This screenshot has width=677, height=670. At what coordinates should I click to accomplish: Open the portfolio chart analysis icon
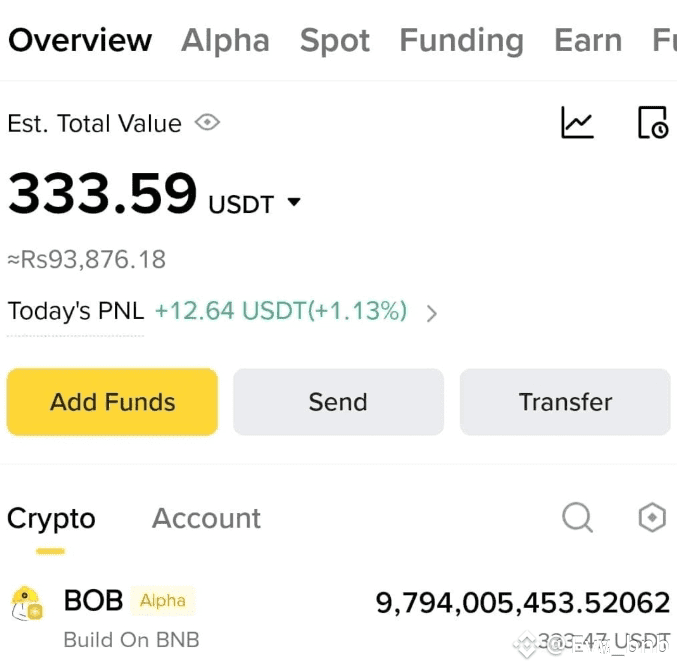coord(577,123)
